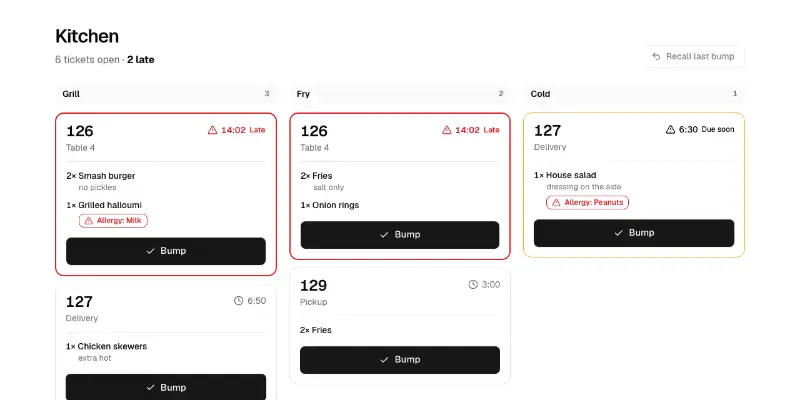This screenshot has width=800, height=400.
Task: Bump Grill ticket 126 for Table 4
Action: pyautogui.click(x=166, y=251)
